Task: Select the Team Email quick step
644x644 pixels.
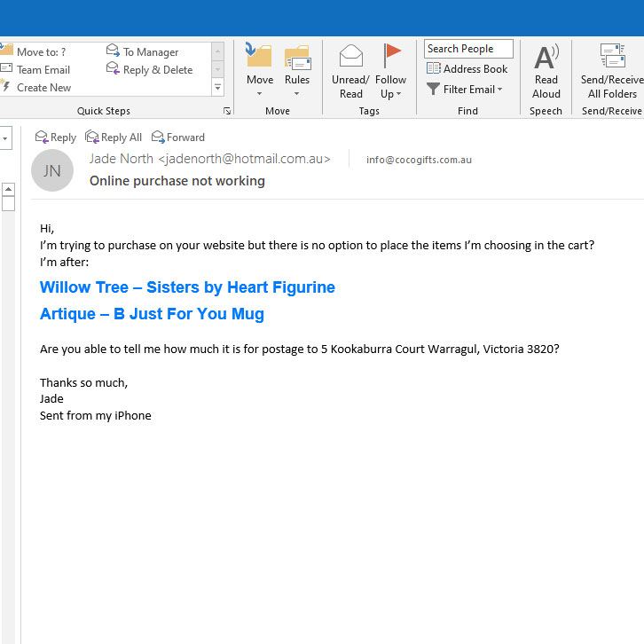Action: [x=36, y=70]
